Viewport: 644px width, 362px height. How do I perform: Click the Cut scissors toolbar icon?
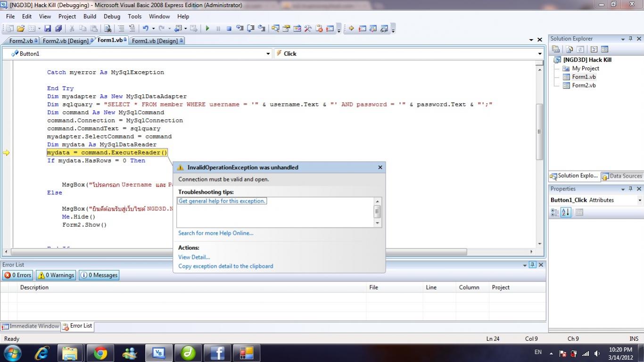(72, 28)
